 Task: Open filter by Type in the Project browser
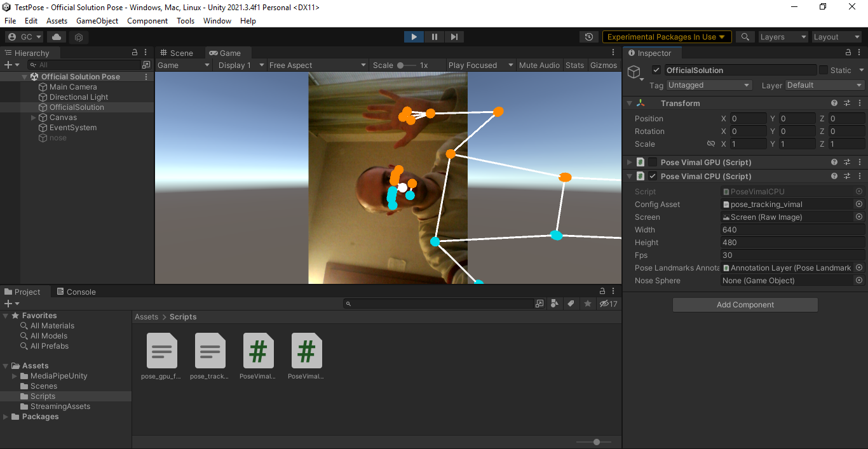pos(555,303)
